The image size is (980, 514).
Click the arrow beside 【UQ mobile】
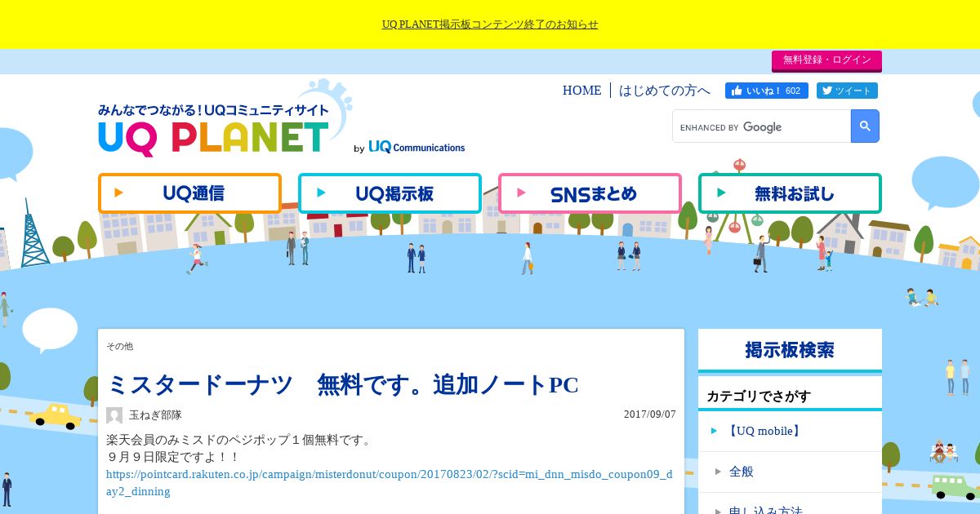tap(715, 431)
